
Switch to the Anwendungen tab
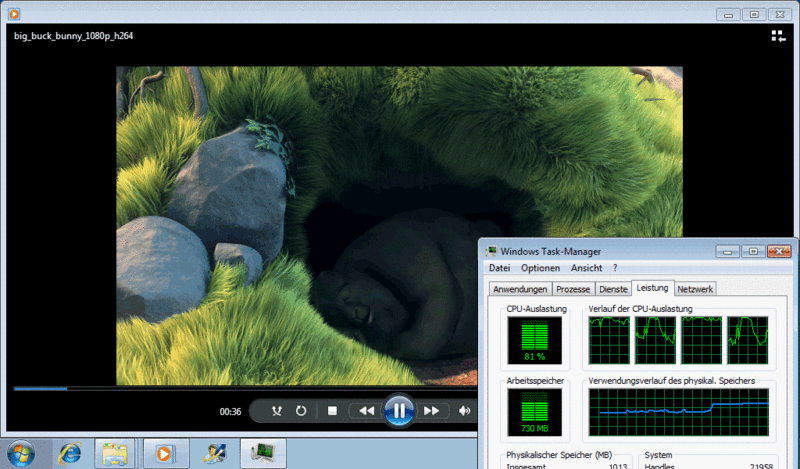click(x=520, y=289)
